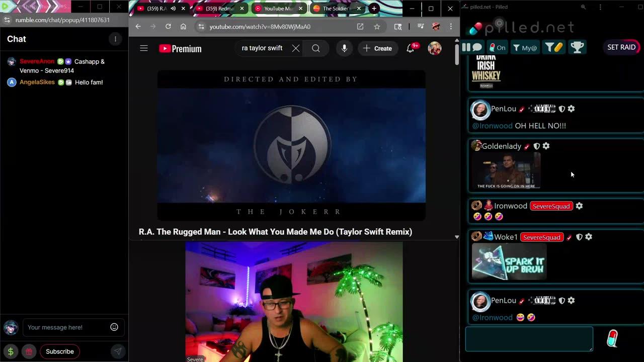Go to the browser home page
This screenshot has height=362, width=644.
183,27
